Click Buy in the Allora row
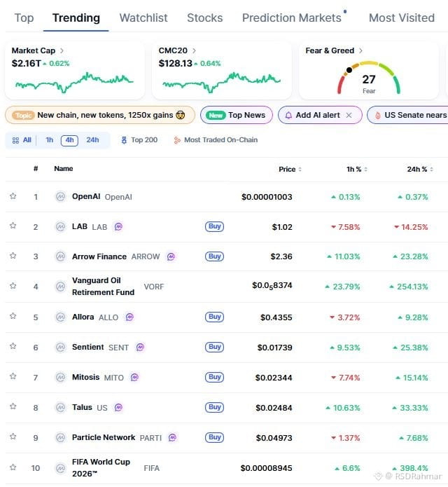448x487 pixels. (214, 317)
